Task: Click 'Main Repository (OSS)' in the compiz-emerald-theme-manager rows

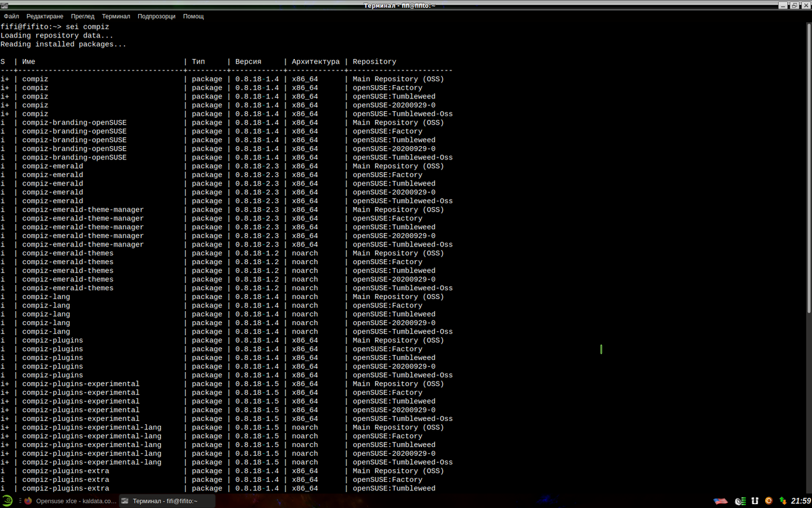Action: pyautogui.click(x=398, y=210)
